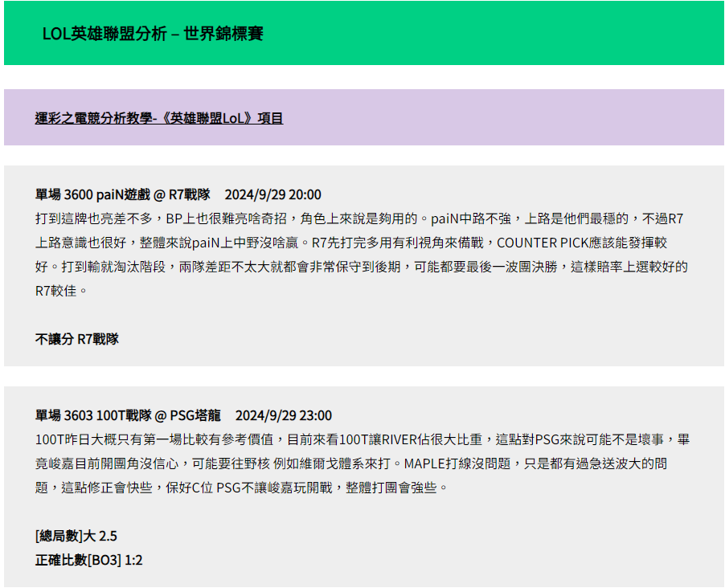Screen dimensions: 725x588
Task: Open the 運彩之電競分析教學 link
Action: point(159,118)
